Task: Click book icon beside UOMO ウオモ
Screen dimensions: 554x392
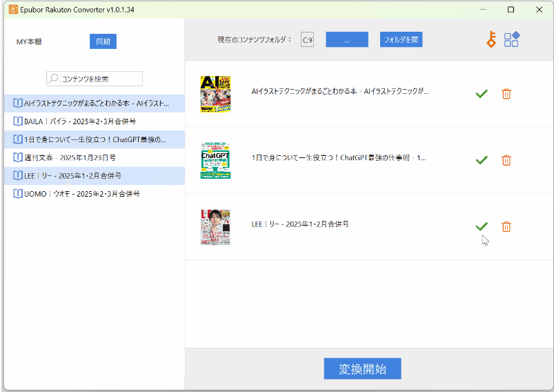Action: (x=18, y=194)
